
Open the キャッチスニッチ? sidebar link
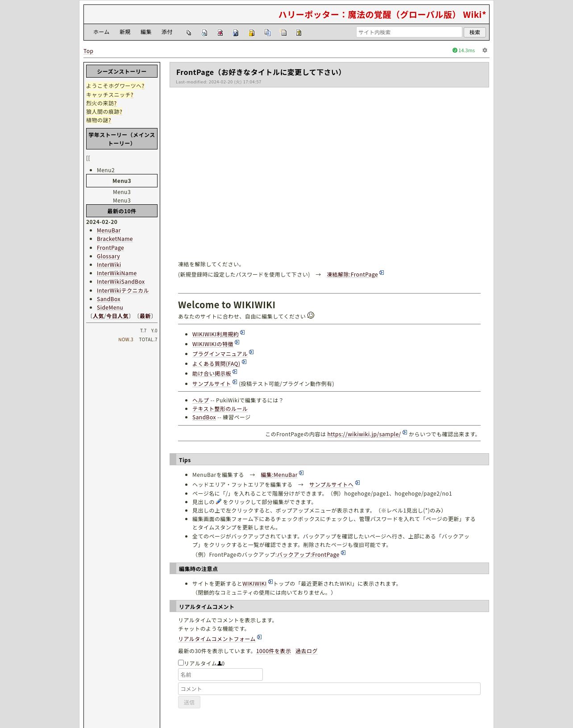click(x=110, y=95)
